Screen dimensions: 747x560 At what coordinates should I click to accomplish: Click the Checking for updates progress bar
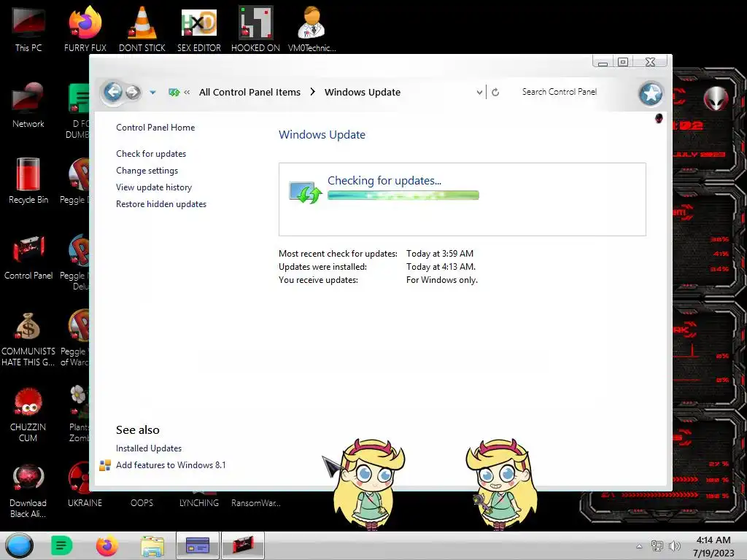point(403,195)
